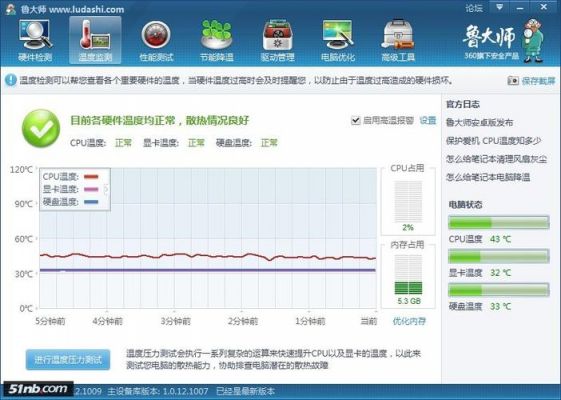The height and width of the screenshot is (400, 561).
Task: Start 进行温度压力测试 button
Action: pos(68,359)
